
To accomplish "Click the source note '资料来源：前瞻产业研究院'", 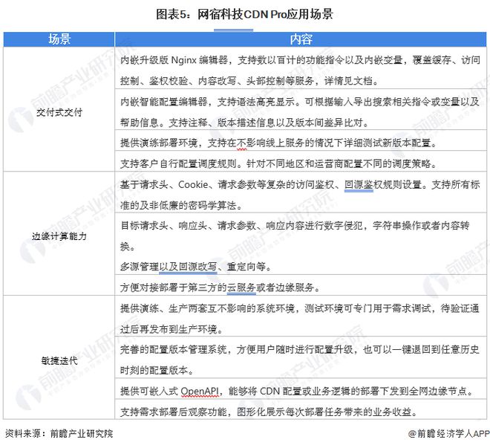I will point(59,433).
